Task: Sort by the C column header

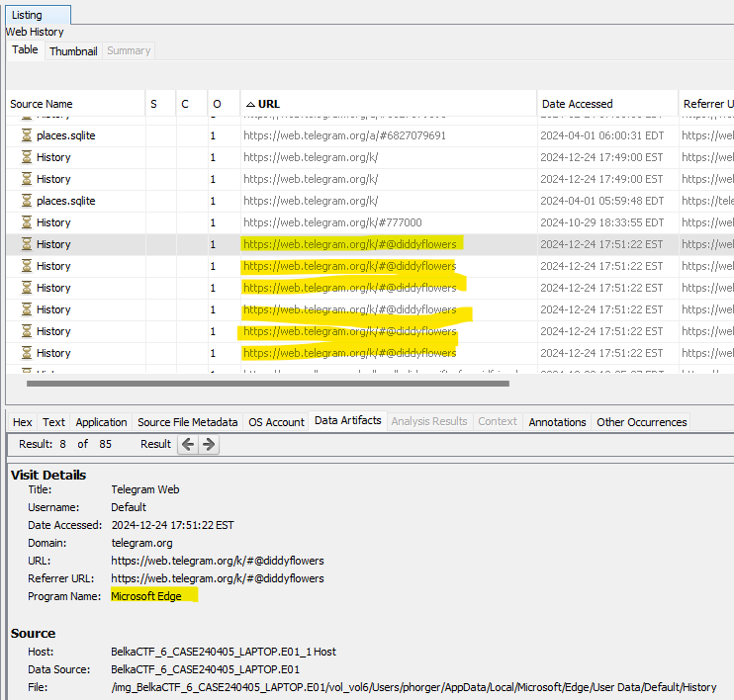Action: pos(192,104)
